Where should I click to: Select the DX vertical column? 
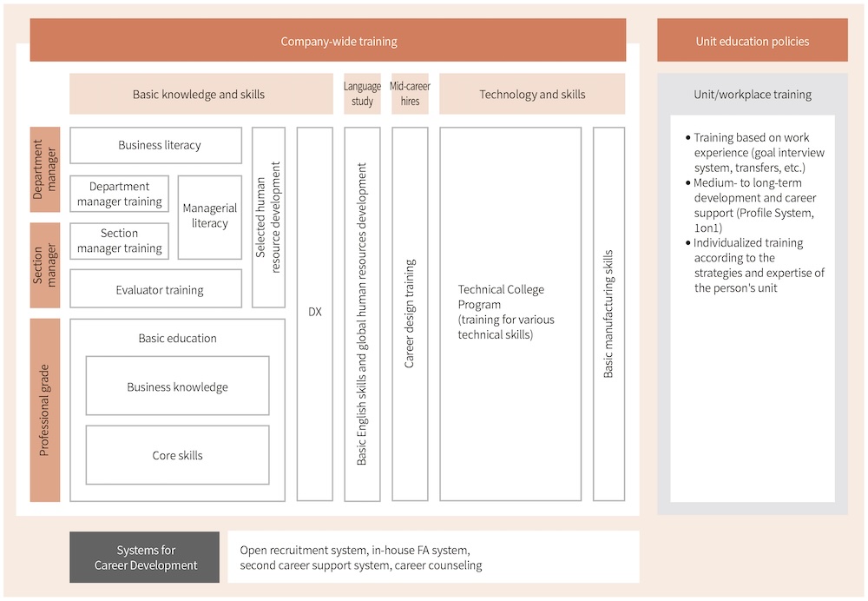[x=315, y=314]
